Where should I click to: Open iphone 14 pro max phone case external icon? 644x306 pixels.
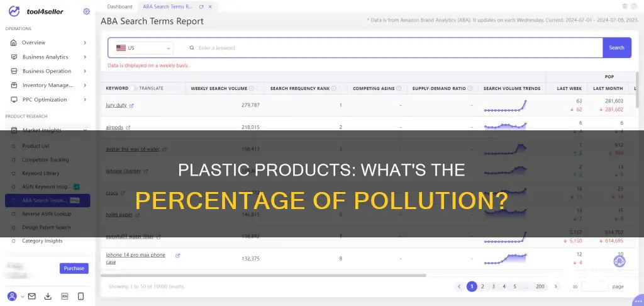coord(177,256)
